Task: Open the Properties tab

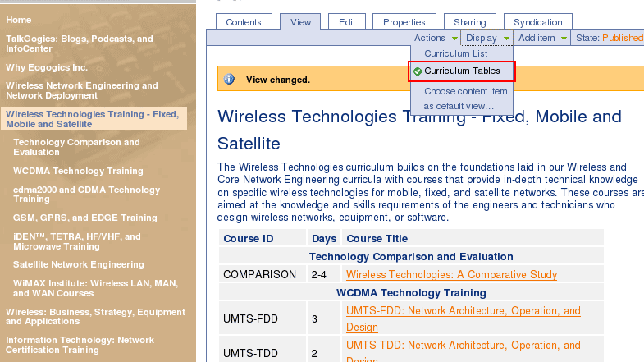Action: click(404, 22)
